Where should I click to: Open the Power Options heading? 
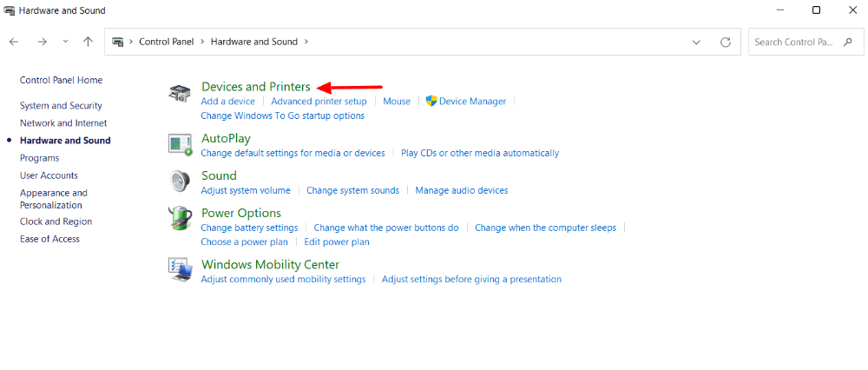coord(241,213)
